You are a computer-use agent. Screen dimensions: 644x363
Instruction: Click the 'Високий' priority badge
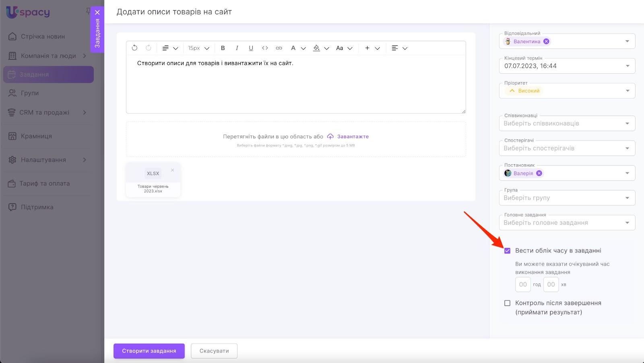click(525, 91)
